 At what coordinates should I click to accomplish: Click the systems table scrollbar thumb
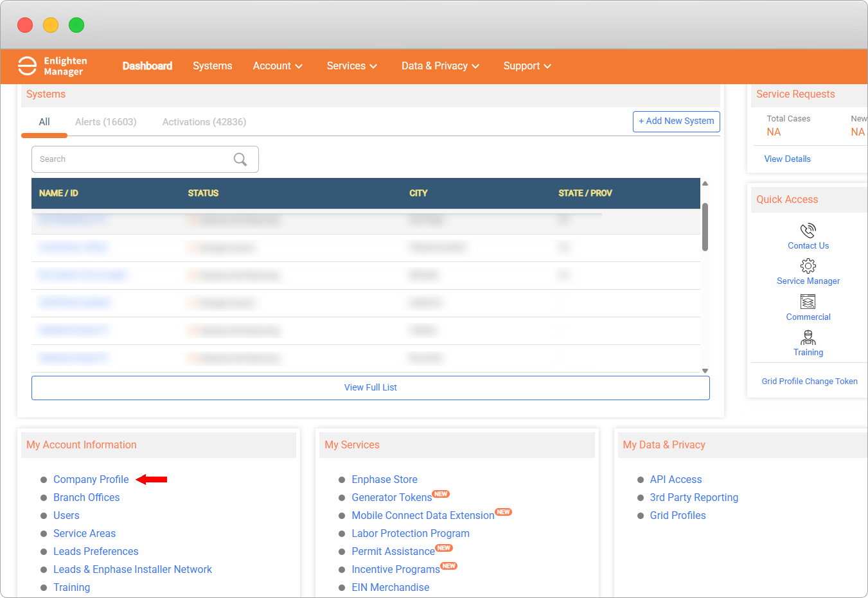705,227
